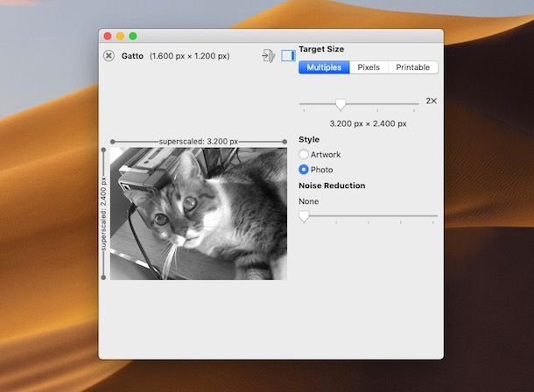Toggle the settings sidebar panel icon
This screenshot has width=534, height=392.
click(288, 56)
